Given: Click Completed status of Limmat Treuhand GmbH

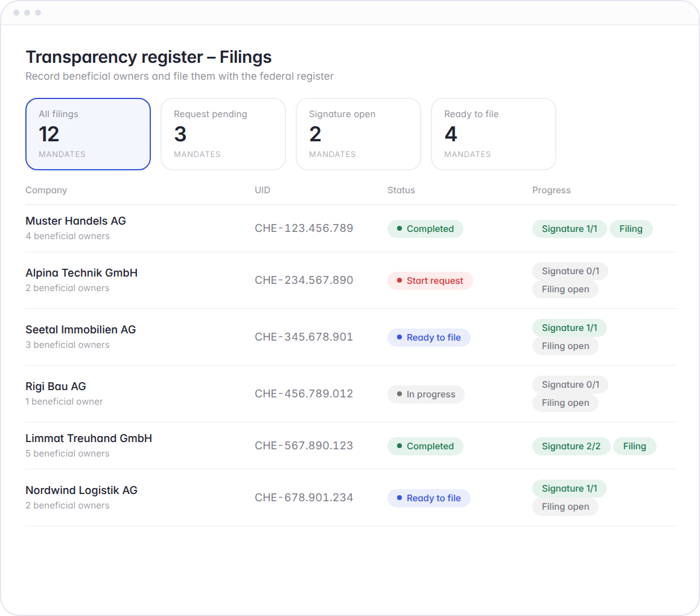Looking at the screenshot, I should pyautogui.click(x=425, y=446).
